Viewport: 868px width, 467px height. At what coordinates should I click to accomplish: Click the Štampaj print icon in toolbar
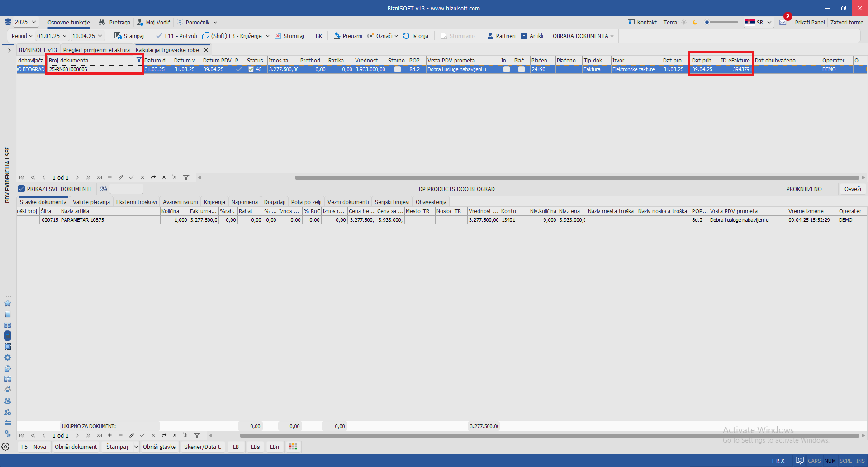tap(118, 36)
